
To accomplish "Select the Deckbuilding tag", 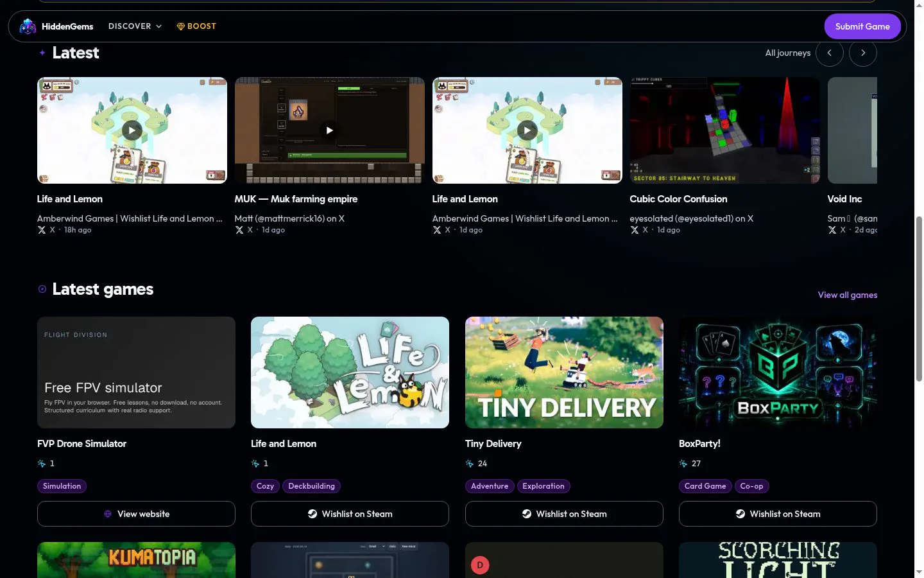I will click(312, 486).
